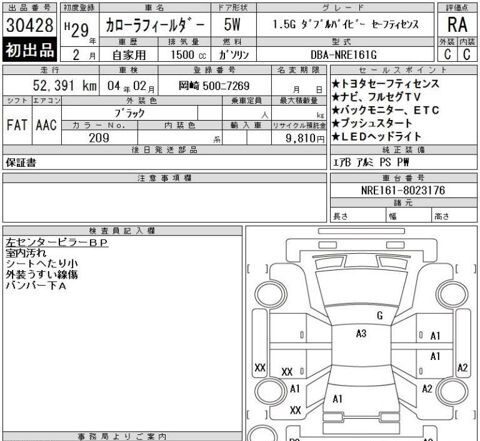Select the car name カローラフィールダー
480x441 pixels.
click(155, 25)
